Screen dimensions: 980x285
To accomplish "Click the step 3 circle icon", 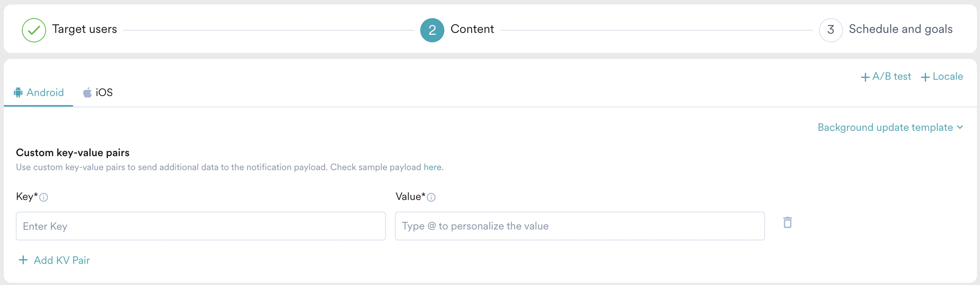I will (831, 30).
